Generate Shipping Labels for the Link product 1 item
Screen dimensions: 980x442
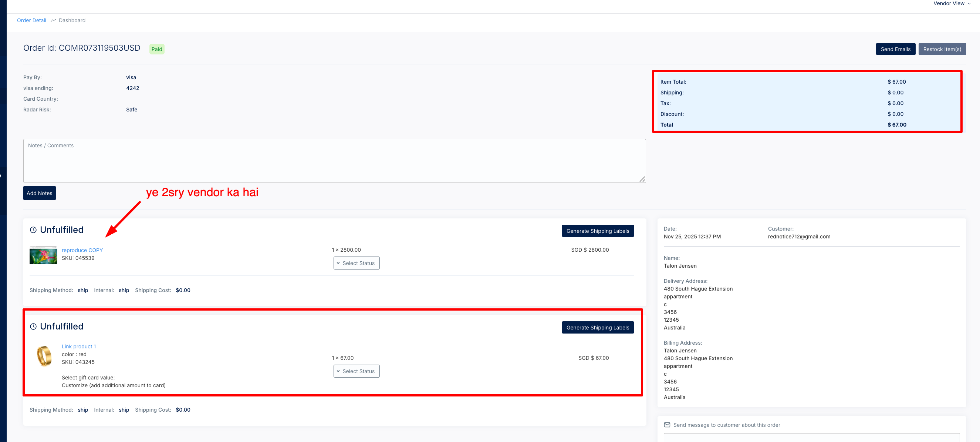(597, 327)
